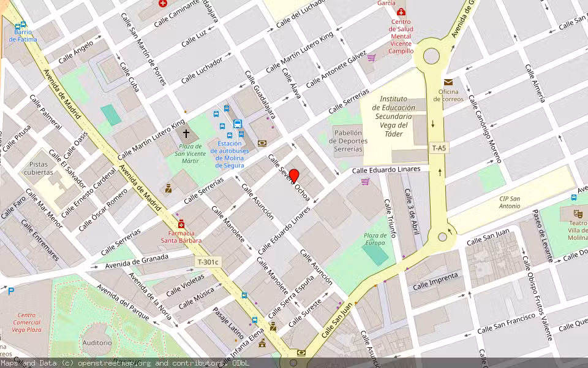Click the Calle Canónigo Moreno label

(x=485, y=129)
